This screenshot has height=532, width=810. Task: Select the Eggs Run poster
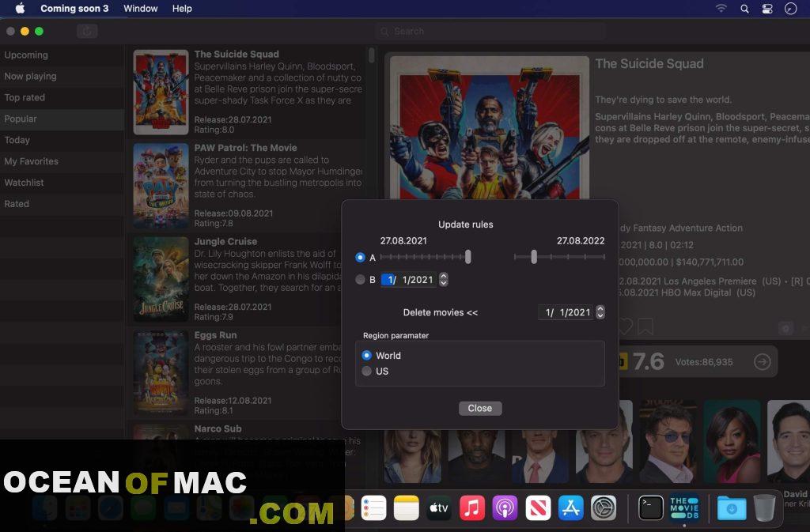point(161,373)
